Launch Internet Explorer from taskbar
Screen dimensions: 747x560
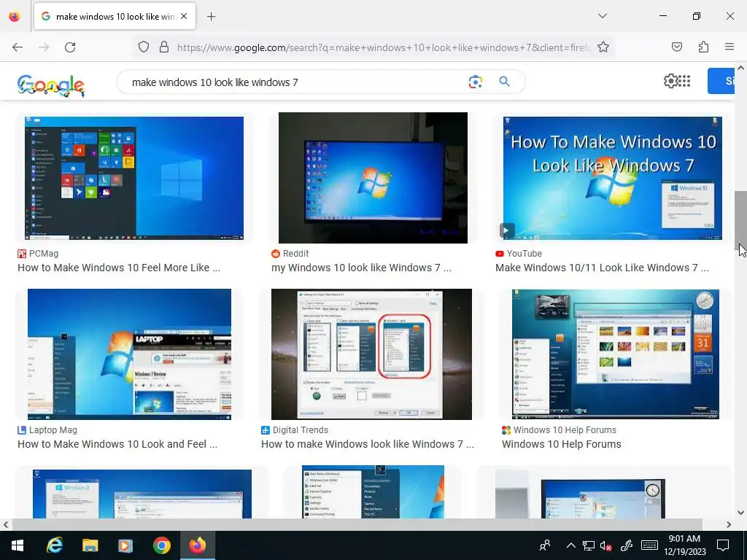point(54,545)
